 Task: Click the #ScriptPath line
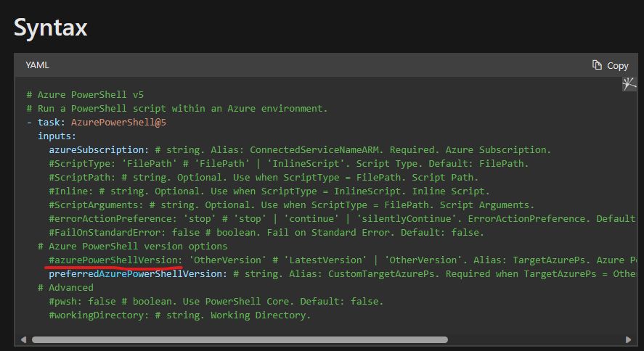264,178
